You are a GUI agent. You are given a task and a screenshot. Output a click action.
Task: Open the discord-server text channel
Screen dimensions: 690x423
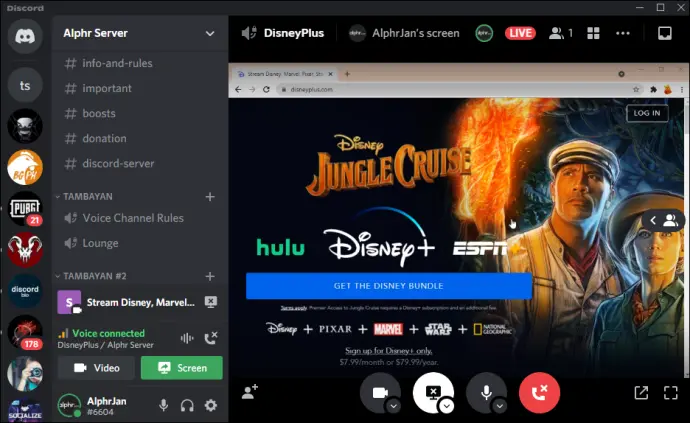[x=117, y=163]
